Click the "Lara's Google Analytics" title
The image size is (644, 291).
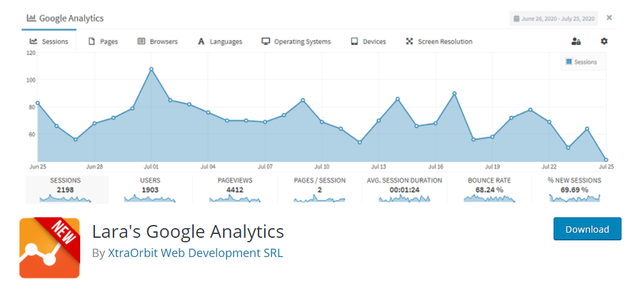pyautogui.click(x=188, y=231)
